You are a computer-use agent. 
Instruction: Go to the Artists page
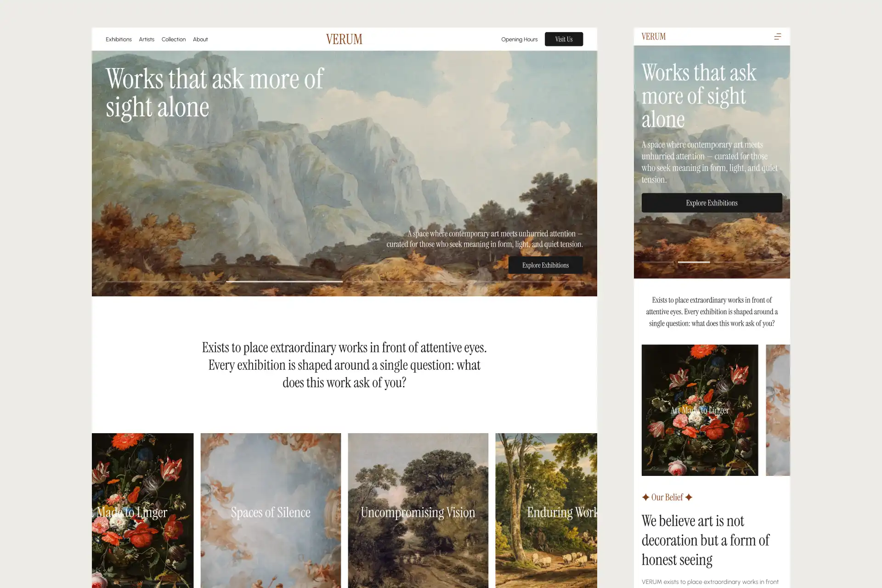(x=147, y=39)
